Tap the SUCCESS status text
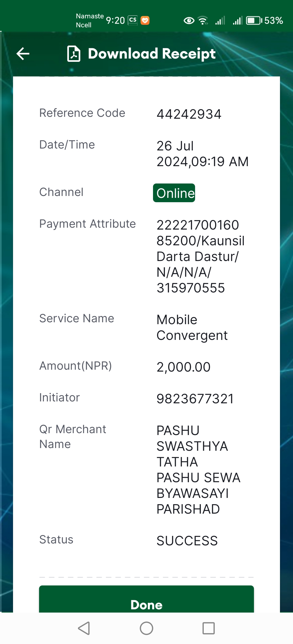Image resolution: width=293 pixels, height=644 pixels. point(187,541)
